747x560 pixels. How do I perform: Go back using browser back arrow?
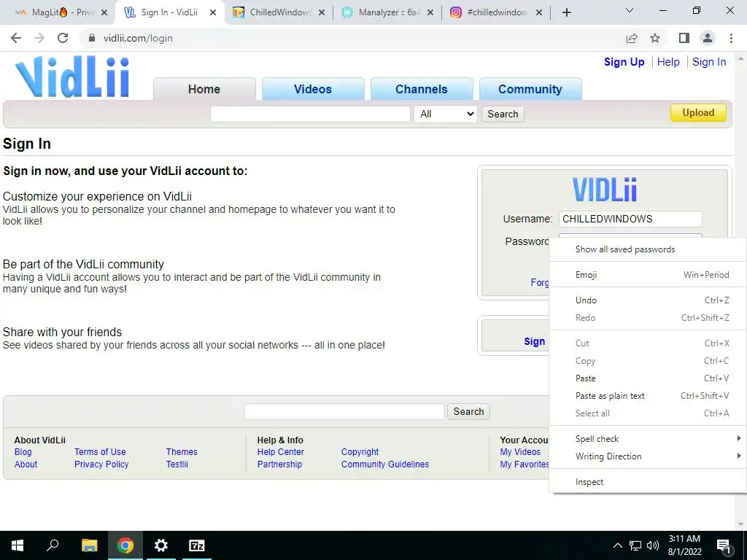[16, 38]
